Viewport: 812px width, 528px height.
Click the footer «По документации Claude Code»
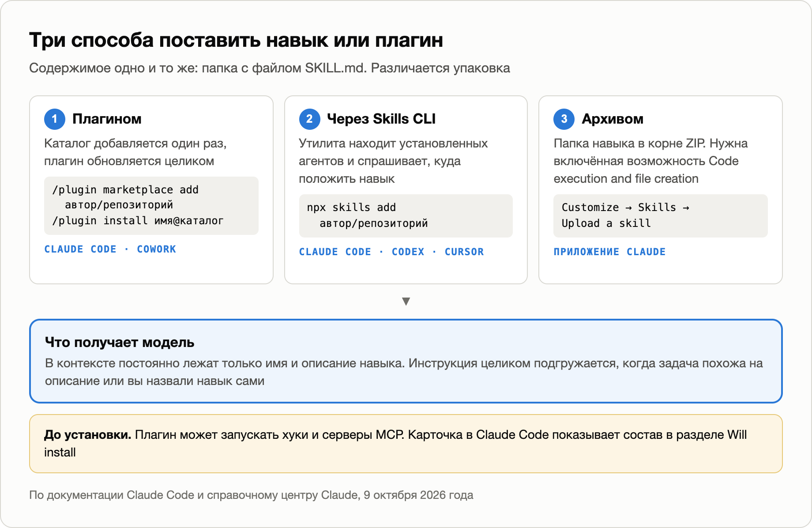pos(251,495)
